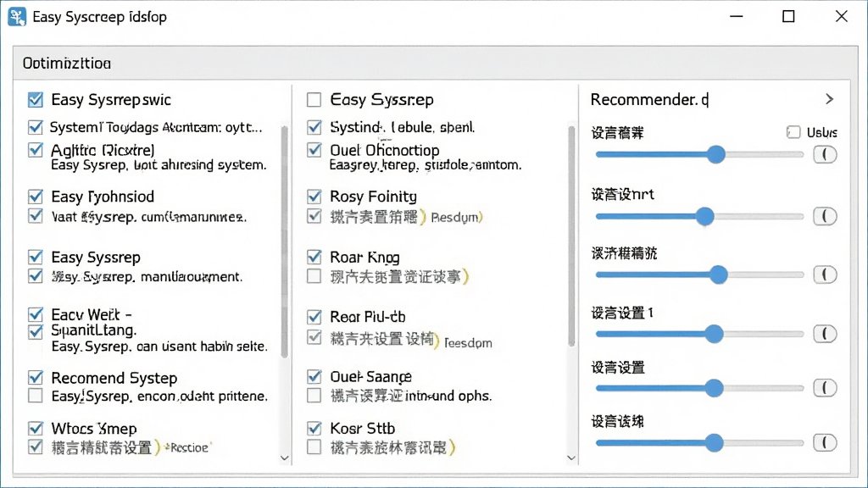Screen dimensions: 868x488
Task: Click the value box beside the first slider
Action: point(825,154)
